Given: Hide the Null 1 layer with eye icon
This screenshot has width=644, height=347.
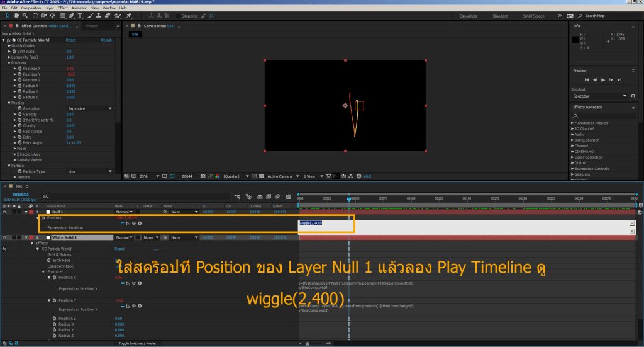Looking at the screenshot, I should click(x=5, y=212).
